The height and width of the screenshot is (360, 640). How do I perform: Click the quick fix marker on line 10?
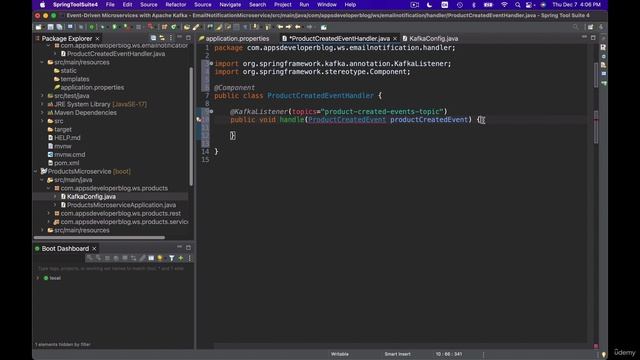[199, 120]
